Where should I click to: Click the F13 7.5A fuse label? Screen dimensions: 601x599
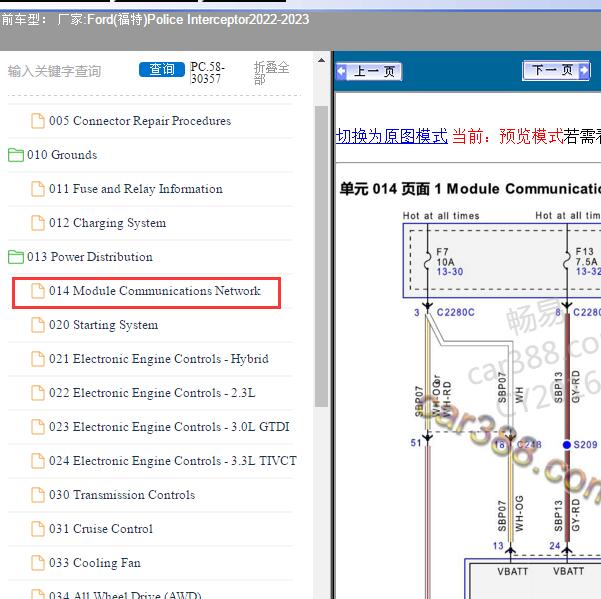pyautogui.click(x=586, y=257)
